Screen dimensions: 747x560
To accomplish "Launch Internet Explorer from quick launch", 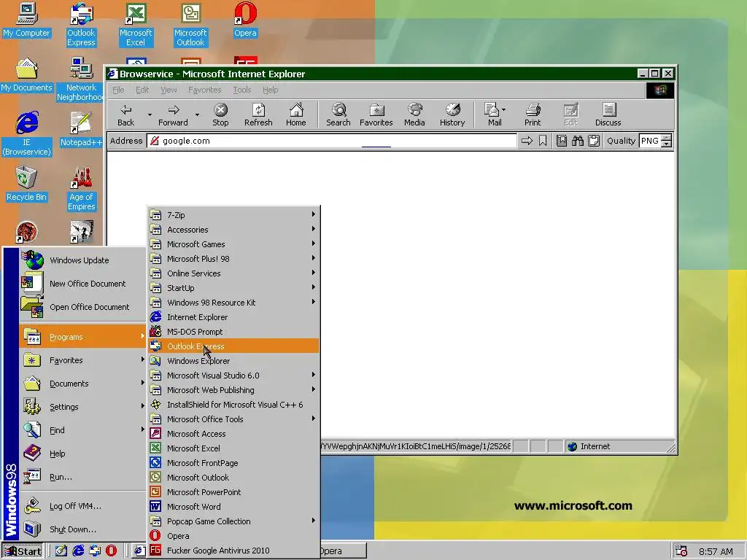I will tap(77, 551).
